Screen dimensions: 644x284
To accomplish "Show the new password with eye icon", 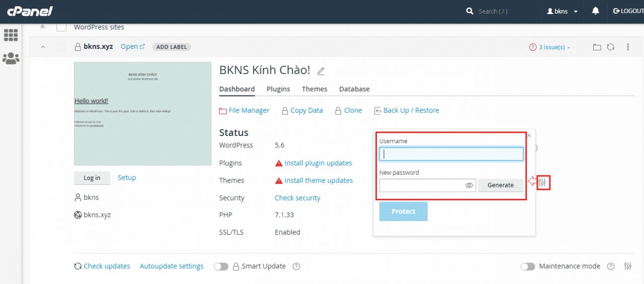I will coord(469,185).
